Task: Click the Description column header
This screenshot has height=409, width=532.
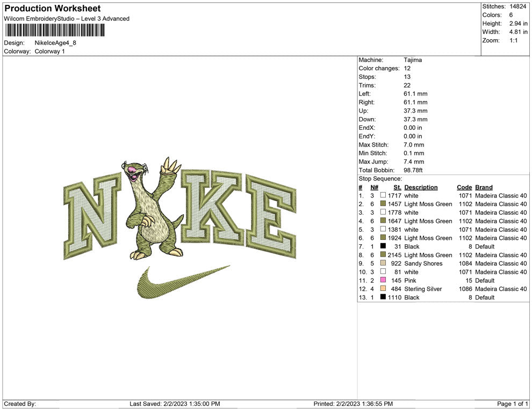Action: point(421,187)
